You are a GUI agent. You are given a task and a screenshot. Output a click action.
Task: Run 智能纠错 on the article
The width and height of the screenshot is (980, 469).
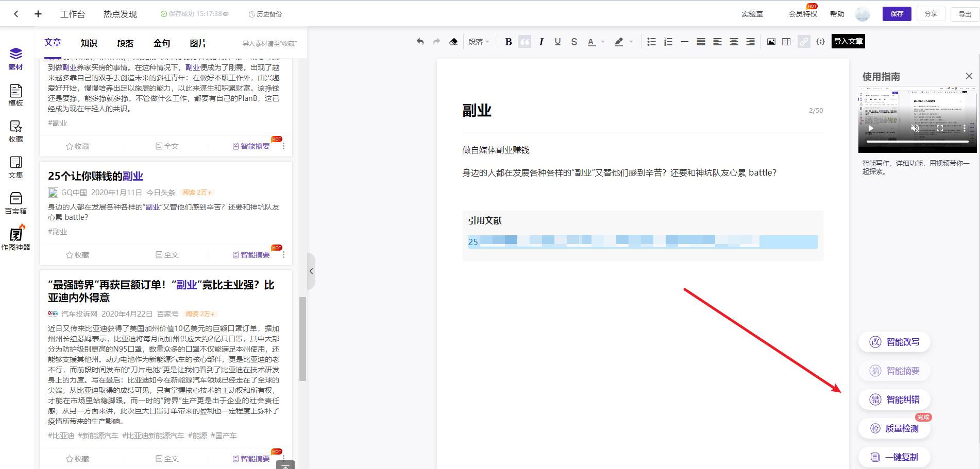tap(894, 399)
